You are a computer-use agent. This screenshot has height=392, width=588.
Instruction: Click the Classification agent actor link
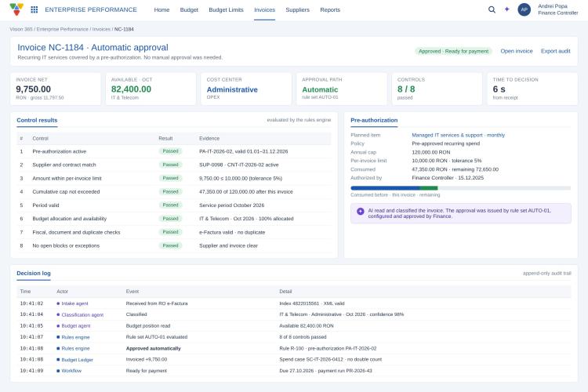(x=82, y=314)
